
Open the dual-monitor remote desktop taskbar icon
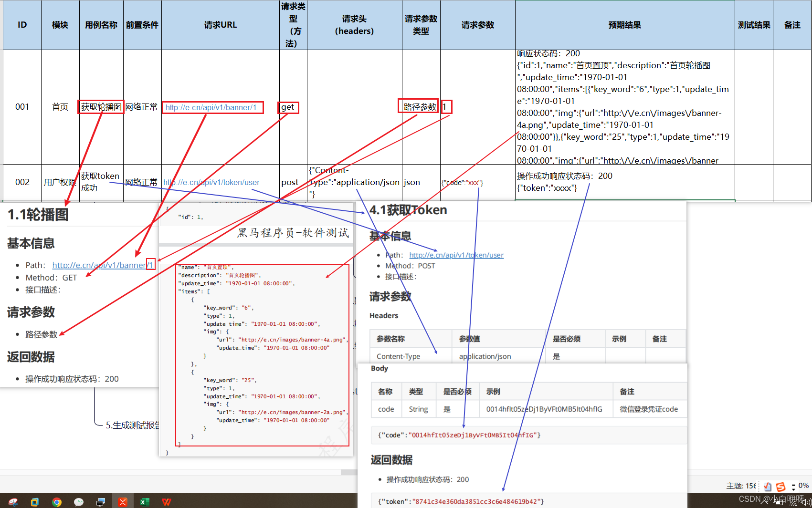coord(101,502)
